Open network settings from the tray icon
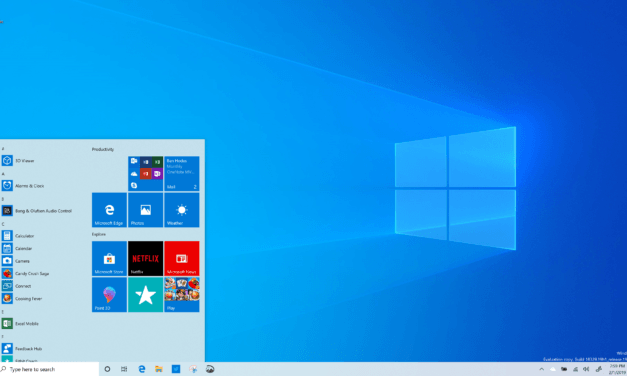Screen dimensions: 627x376 pyautogui.click(x=575, y=369)
